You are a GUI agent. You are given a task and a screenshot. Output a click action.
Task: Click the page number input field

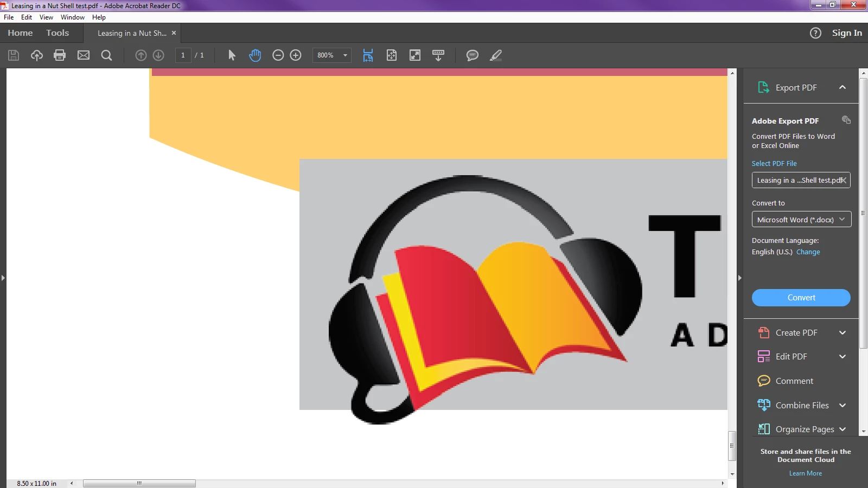tap(183, 55)
